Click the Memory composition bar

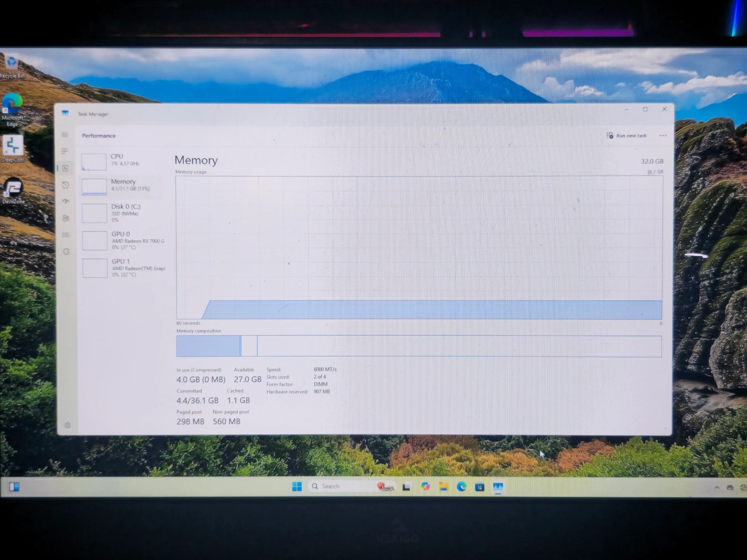419,346
